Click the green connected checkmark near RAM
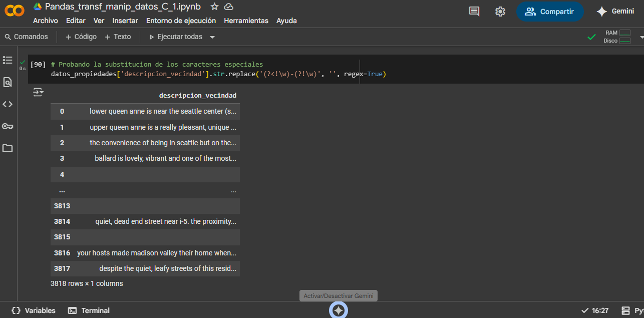This screenshot has width=644, height=318. 591,37
